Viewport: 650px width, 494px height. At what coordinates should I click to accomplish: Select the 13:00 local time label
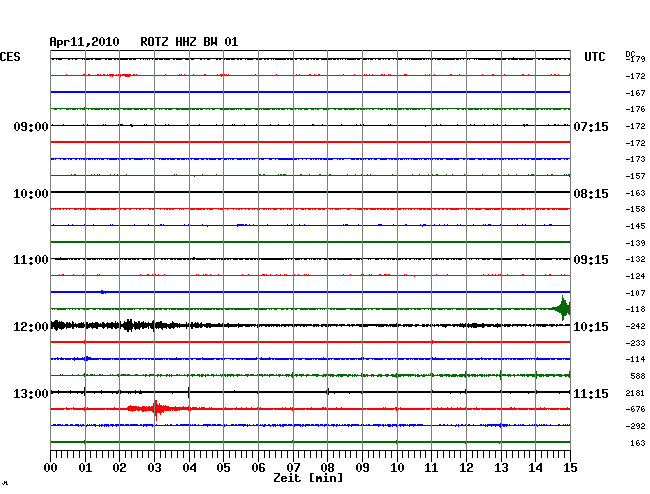pyautogui.click(x=31, y=393)
